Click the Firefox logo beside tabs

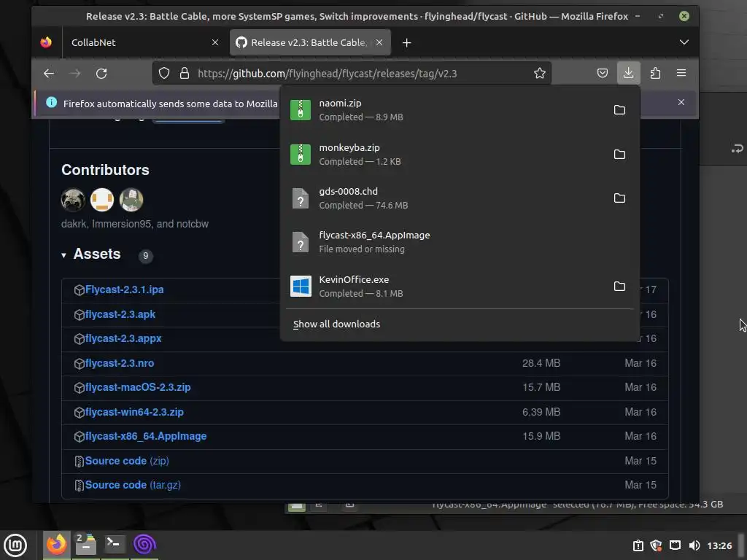pos(46,42)
